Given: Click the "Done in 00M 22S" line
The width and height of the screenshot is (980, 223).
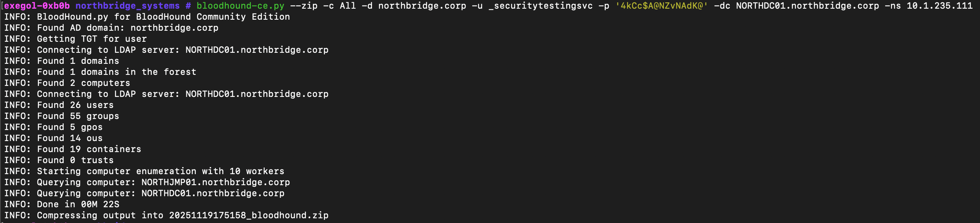Looking at the screenshot, I should tap(62, 204).
